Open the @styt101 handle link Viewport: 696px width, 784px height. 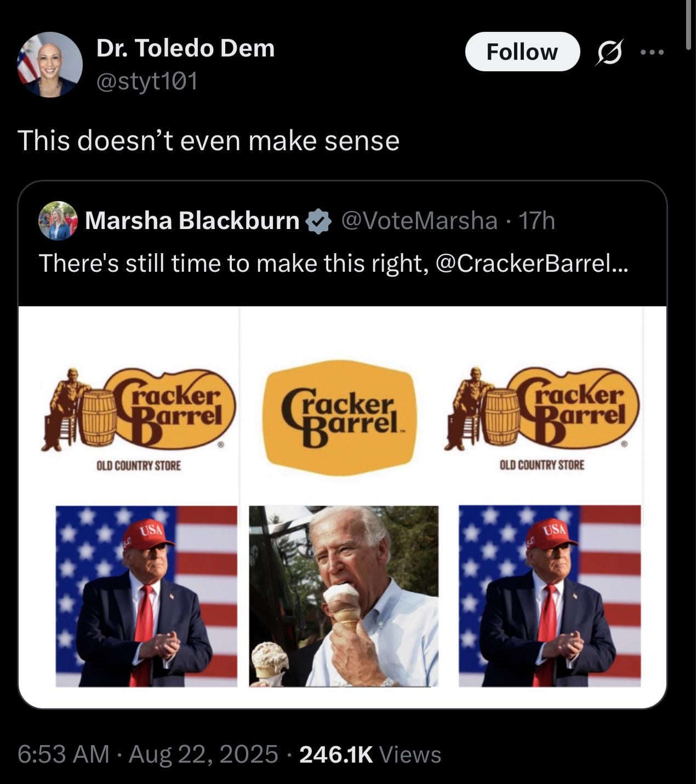(147, 82)
